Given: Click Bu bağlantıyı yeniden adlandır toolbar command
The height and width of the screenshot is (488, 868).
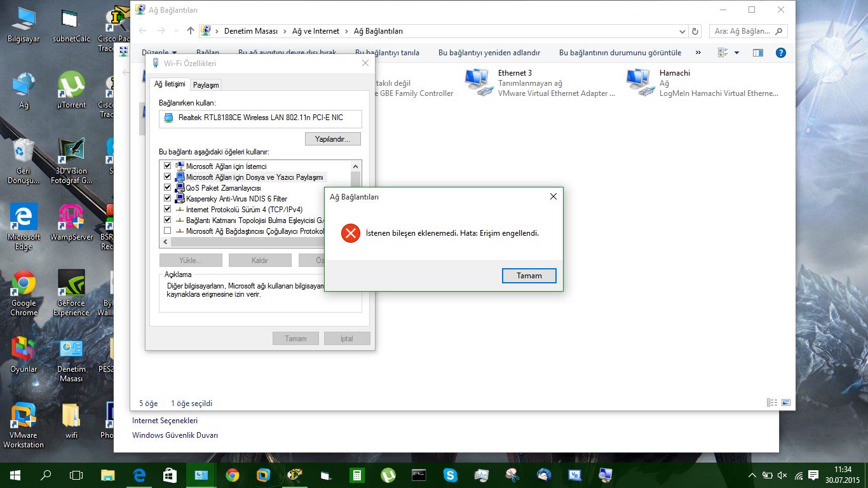Looking at the screenshot, I should coord(489,53).
